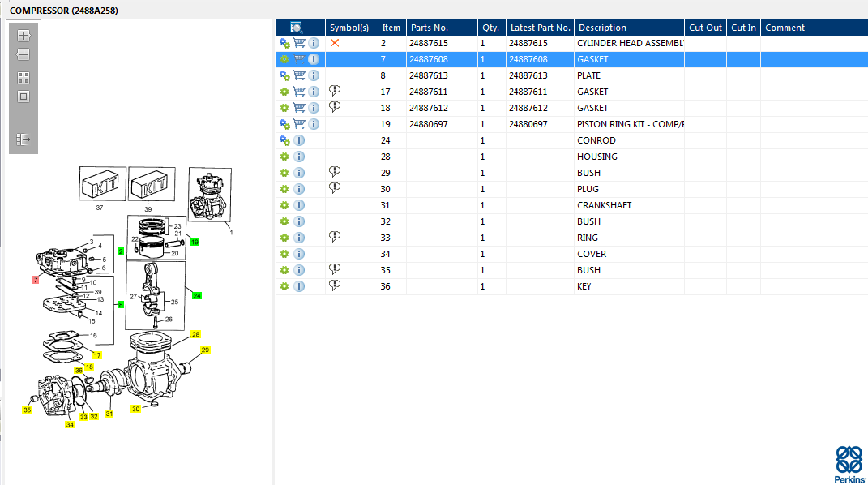Show info for GASKET item 18

click(x=314, y=107)
